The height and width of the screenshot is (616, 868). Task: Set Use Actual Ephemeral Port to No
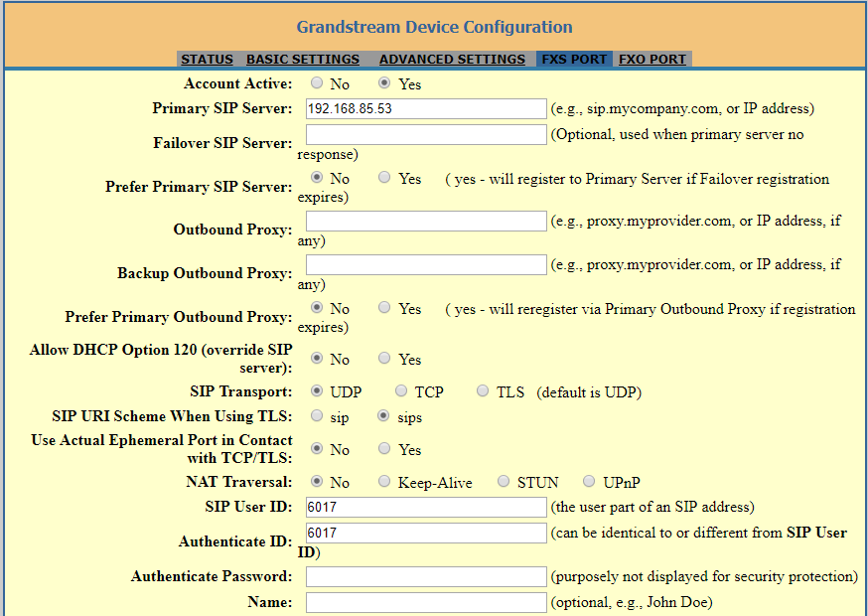pos(317,448)
